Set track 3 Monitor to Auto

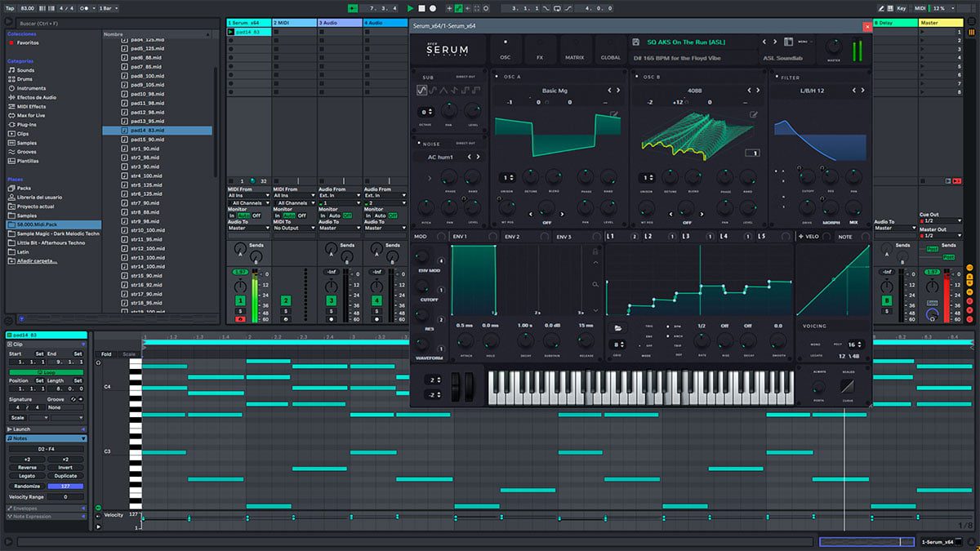(334, 216)
